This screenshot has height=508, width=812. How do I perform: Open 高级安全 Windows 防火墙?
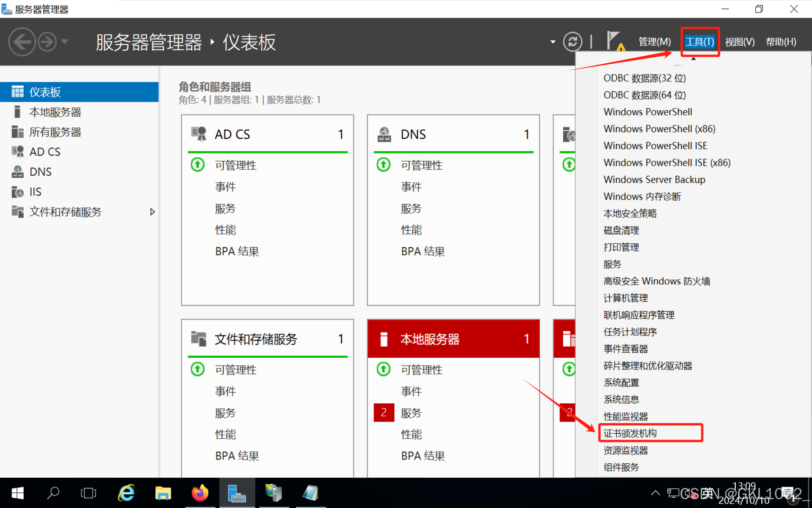[657, 281]
